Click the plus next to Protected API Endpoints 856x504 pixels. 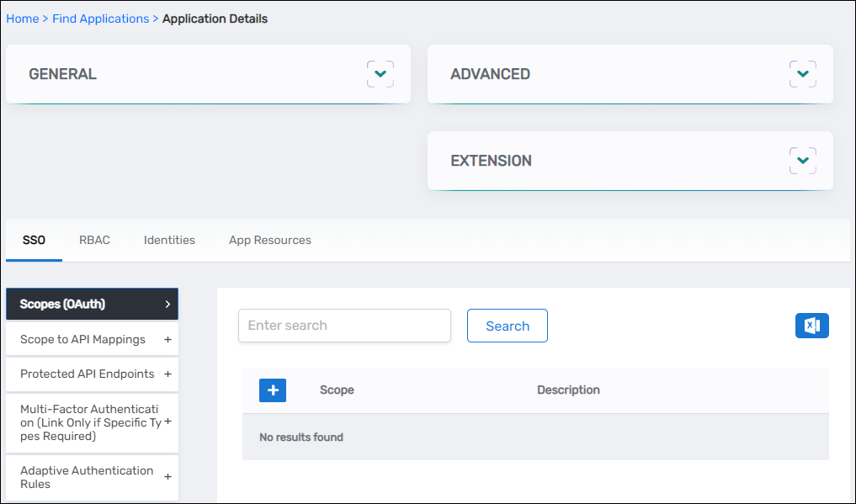point(166,374)
